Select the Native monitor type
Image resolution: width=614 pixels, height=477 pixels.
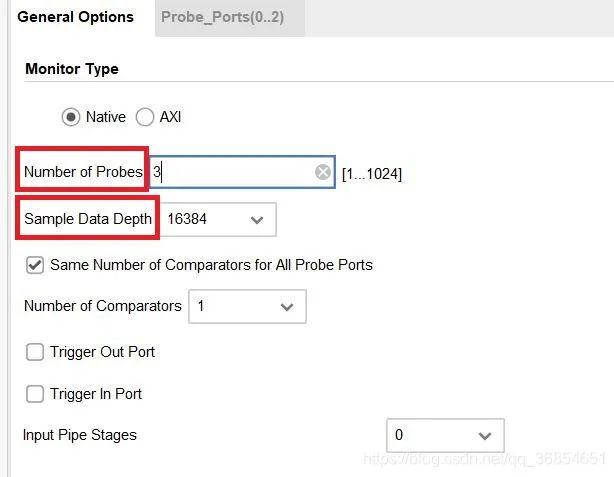[71, 117]
